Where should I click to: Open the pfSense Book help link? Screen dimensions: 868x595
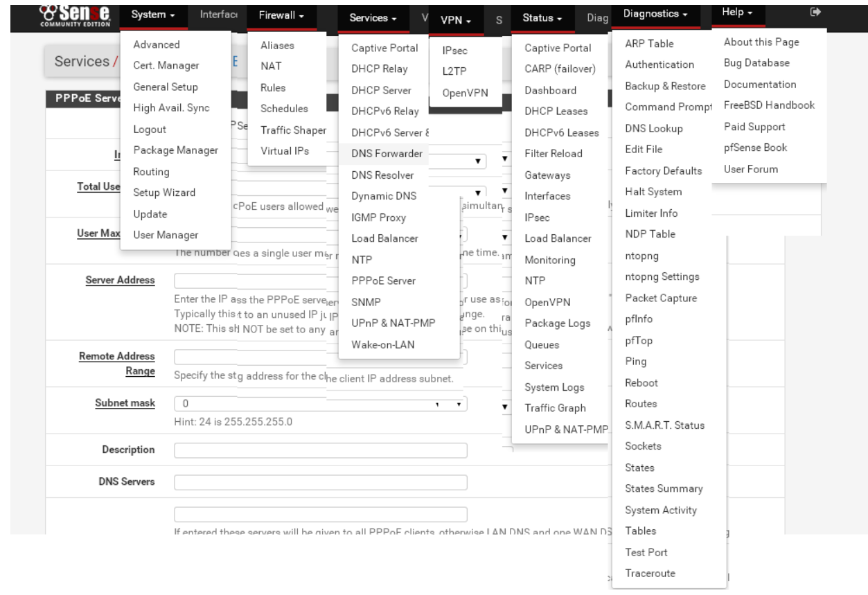click(x=755, y=148)
